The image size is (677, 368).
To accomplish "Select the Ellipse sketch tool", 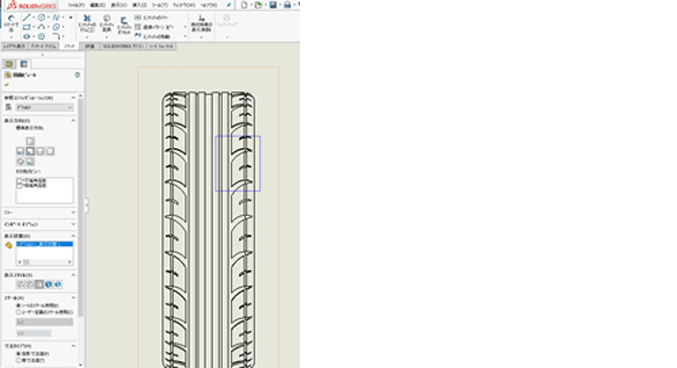I will point(56,27).
